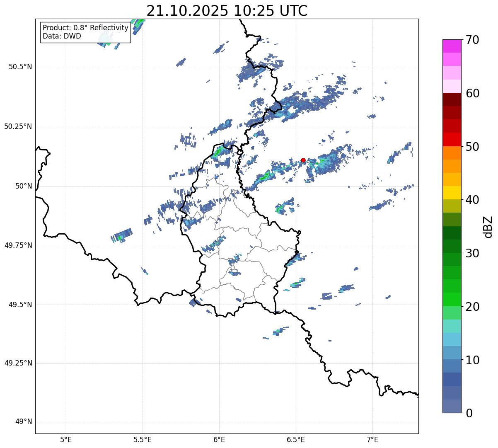
Task: Click the bright green colorbar segment above 20
Action: [452, 300]
